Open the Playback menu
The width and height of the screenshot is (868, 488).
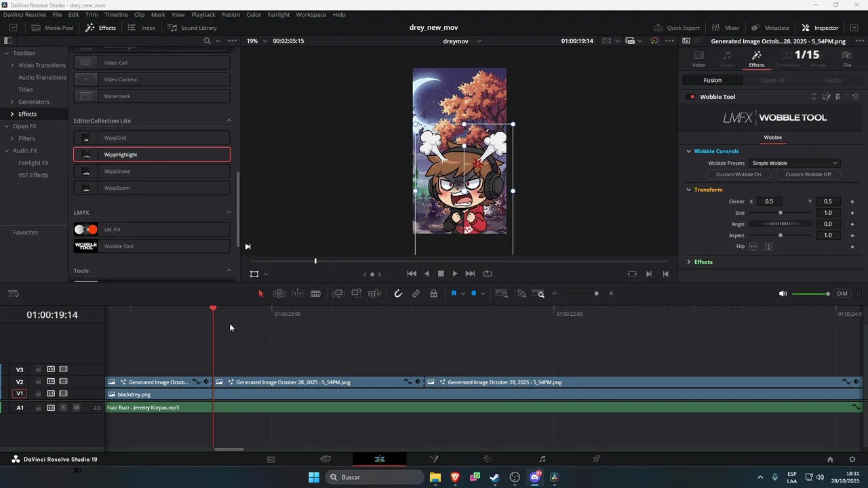tap(203, 14)
